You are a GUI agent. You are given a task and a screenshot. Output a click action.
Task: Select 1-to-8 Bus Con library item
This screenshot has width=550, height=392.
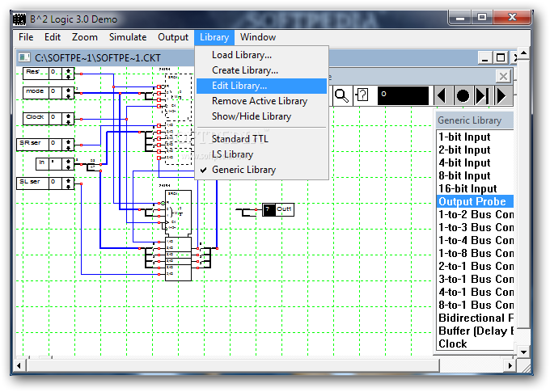pyautogui.click(x=475, y=253)
